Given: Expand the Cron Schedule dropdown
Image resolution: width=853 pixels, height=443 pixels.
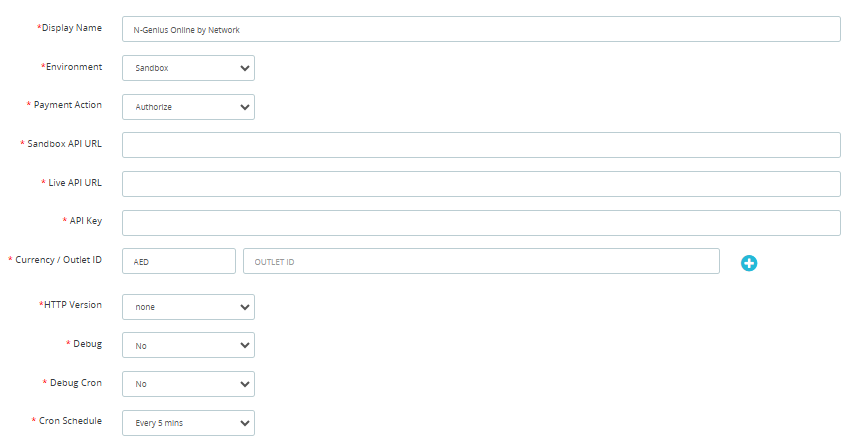Looking at the screenshot, I should (188, 423).
